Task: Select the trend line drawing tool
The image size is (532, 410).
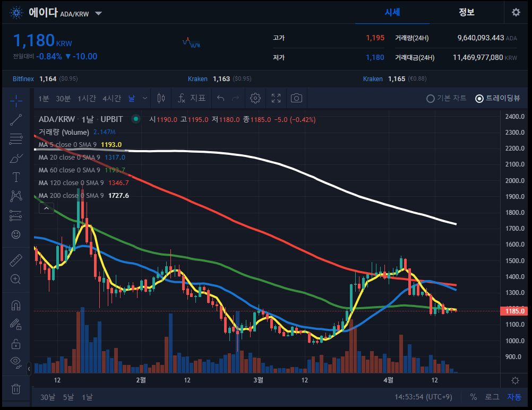Action: coord(16,120)
